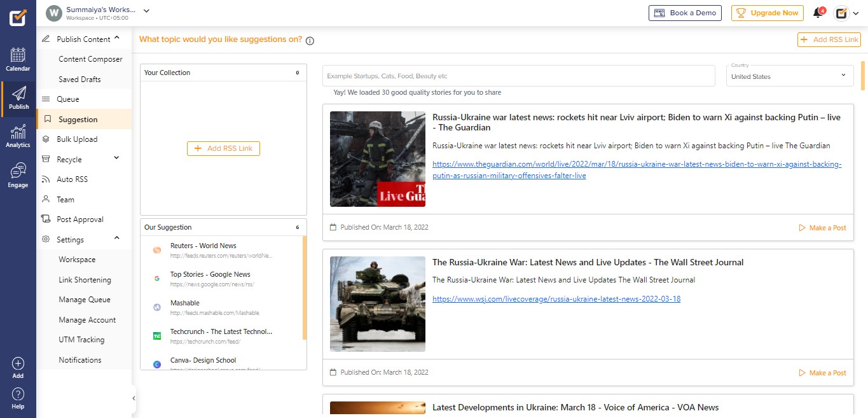Make a Post from Guardian story
This screenshot has width=868, height=418.
coord(822,228)
